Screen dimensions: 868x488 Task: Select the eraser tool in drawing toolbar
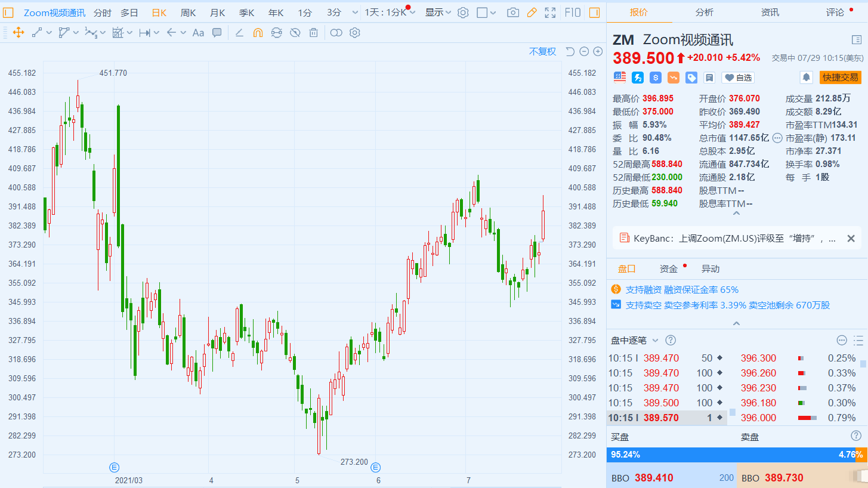[x=239, y=33]
